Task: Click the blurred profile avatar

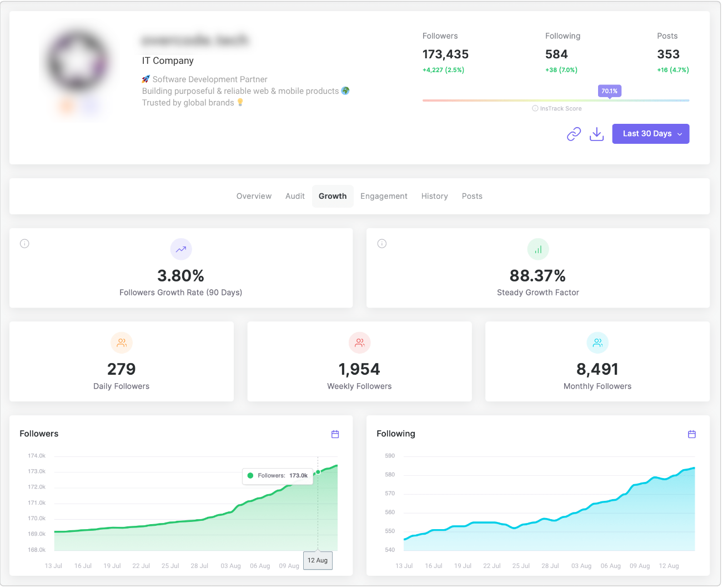Action: [78, 61]
